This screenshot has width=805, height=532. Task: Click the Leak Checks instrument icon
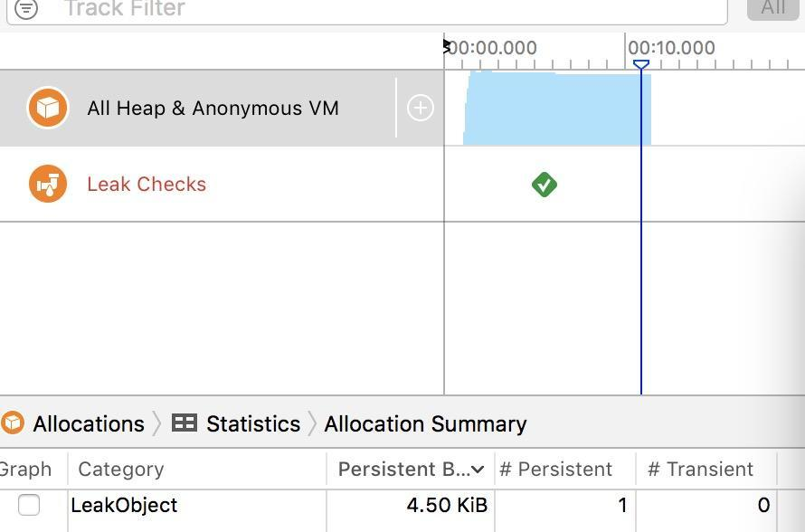(48, 184)
